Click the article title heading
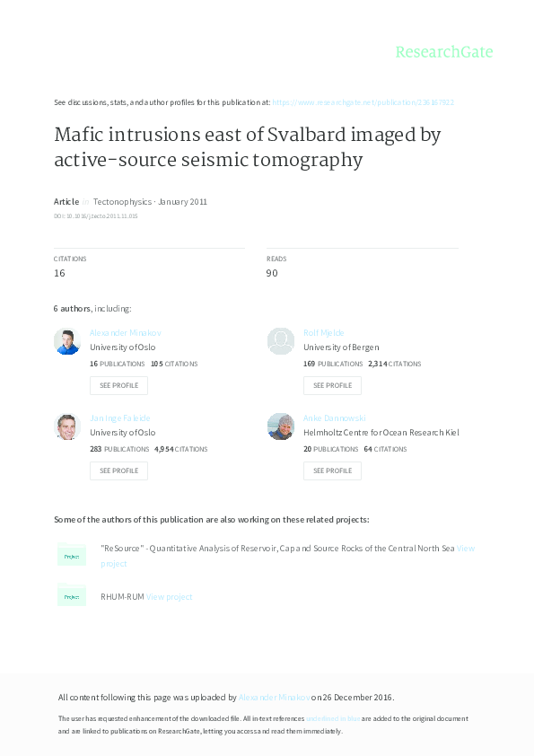 coord(247,147)
